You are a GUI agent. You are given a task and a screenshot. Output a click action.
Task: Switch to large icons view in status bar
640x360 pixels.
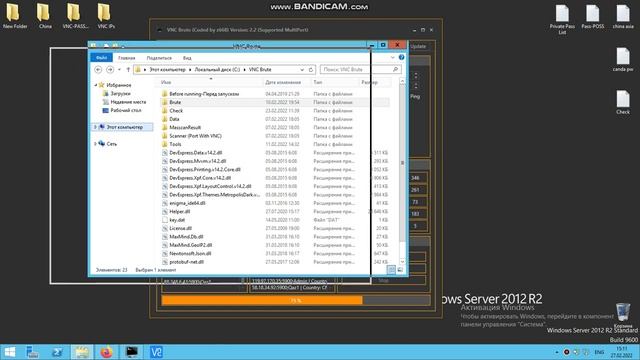pyautogui.click(x=400, y=270)
